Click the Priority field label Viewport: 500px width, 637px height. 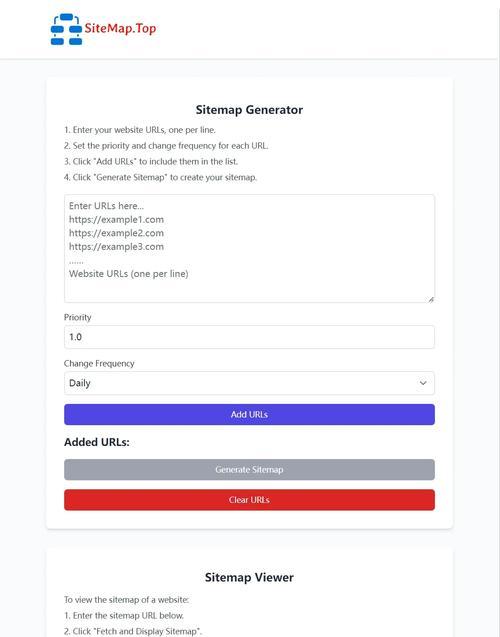click(78, 317)
